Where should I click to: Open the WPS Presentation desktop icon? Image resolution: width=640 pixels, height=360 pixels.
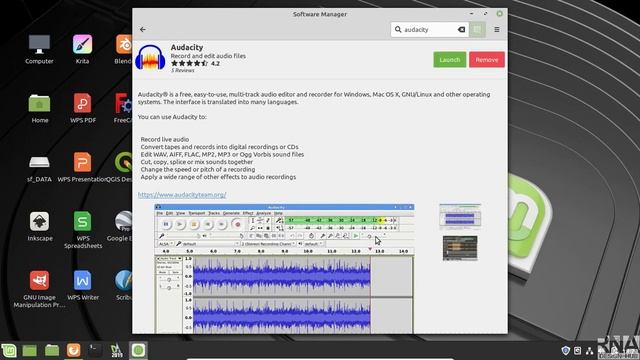pyautogui.click(x=82, y=167)
